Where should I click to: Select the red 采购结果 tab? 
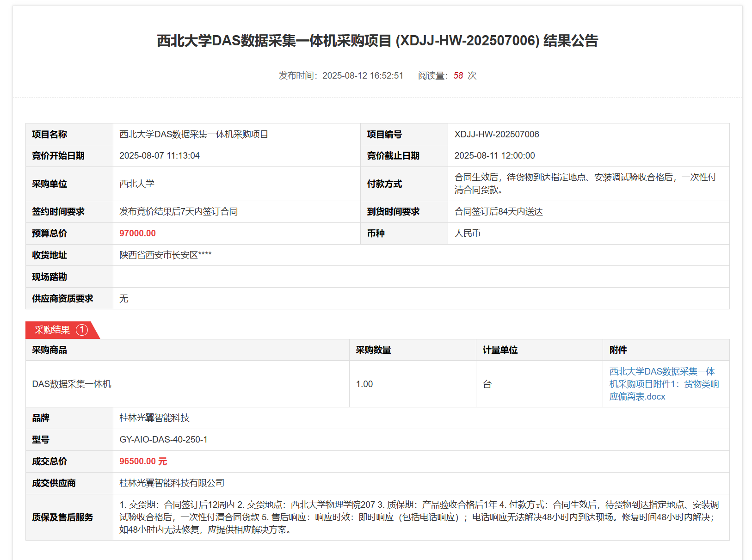[52, 330]
